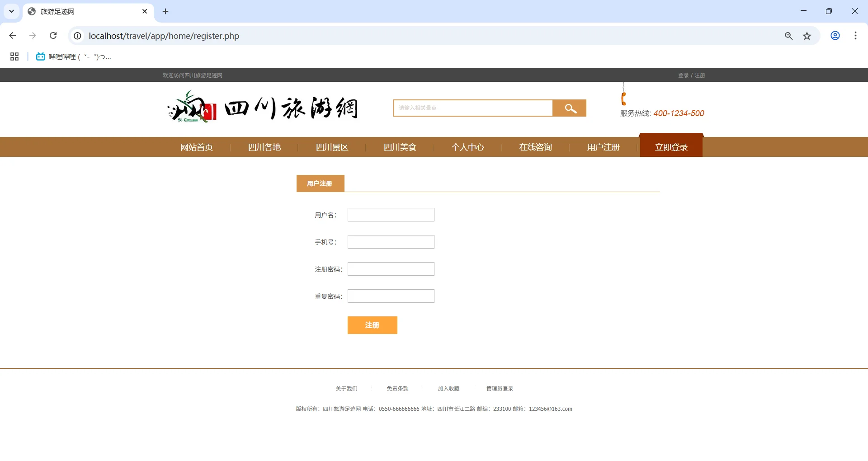Click the zoom lens in address bar
This screenshot has width=868, height=461.
click(x=789, y=36)
